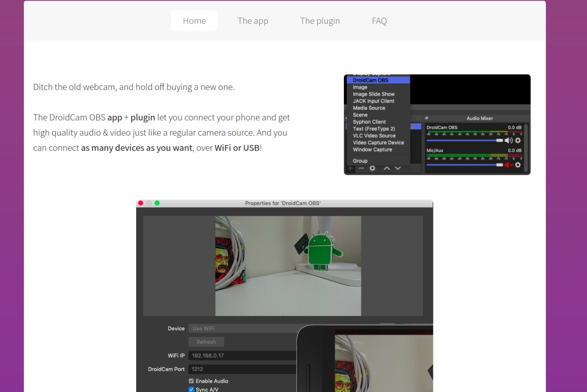Screen dimensions: 587x392
Task: Click the minus icon to remove source
Action: 361,168
